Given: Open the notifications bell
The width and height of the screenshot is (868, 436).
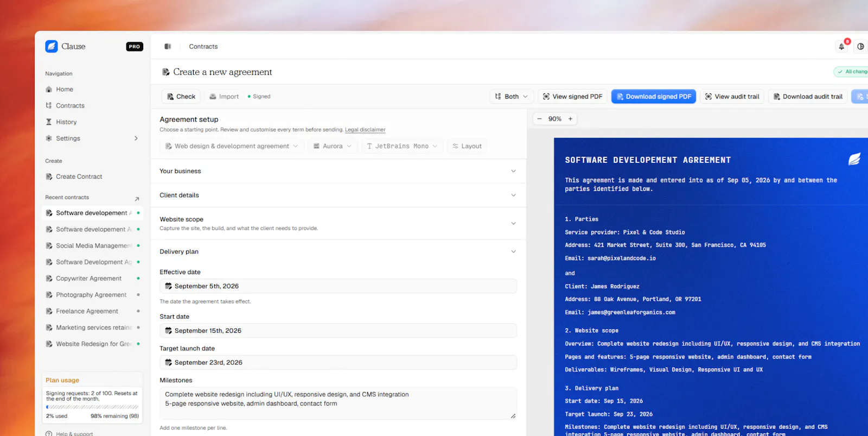Looking at the screenshot, I should point(841,47).
